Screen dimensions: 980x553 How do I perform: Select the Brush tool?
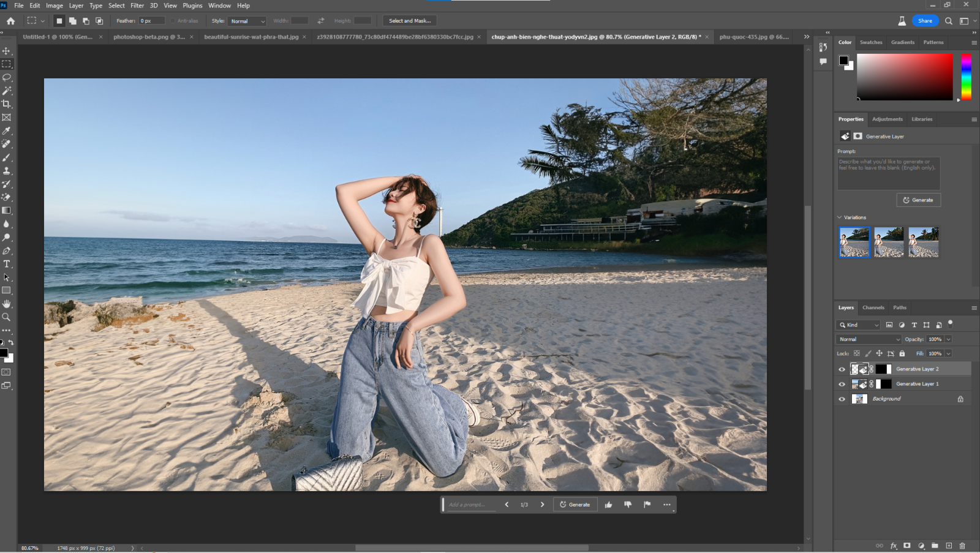[7, 157]
